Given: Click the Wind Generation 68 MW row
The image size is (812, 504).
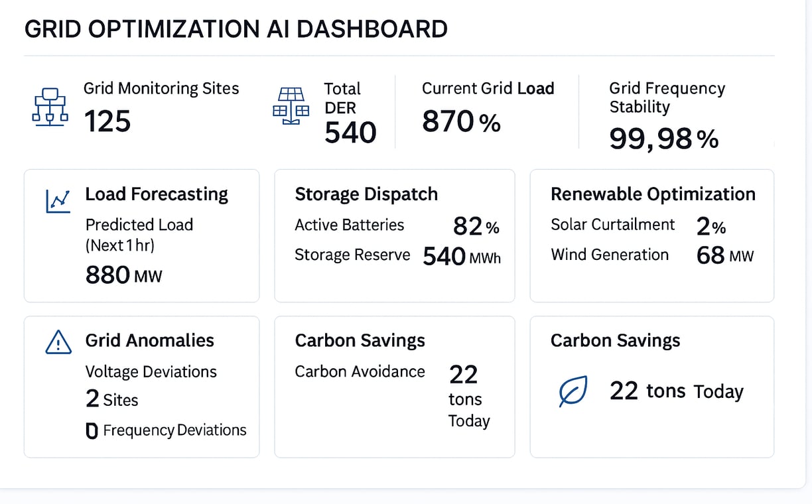Looking at the screenshot, I should pos(652,255).
